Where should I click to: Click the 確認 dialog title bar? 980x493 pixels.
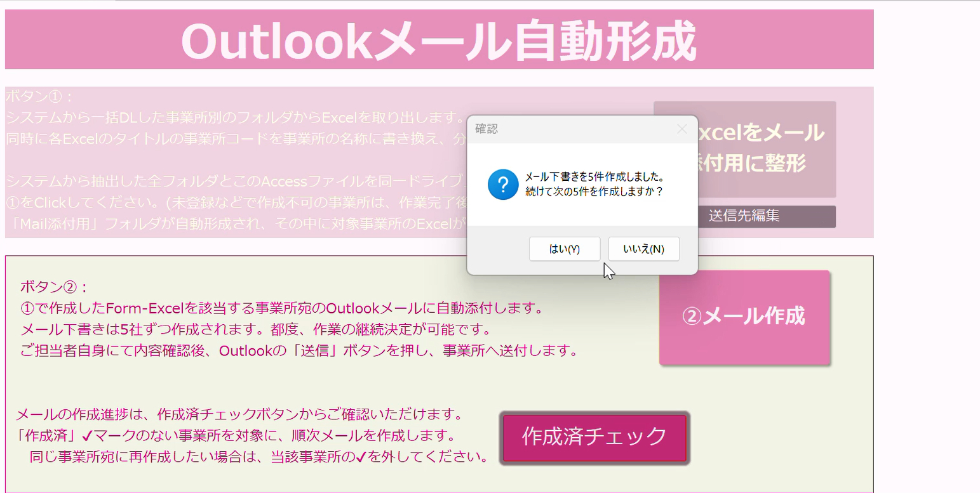point(572,129)
